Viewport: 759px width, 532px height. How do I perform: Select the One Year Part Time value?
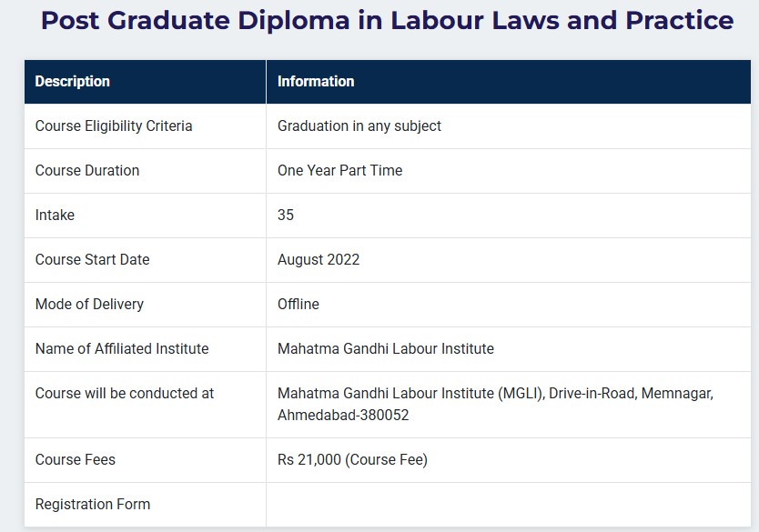pyautogui.click(x=339, y=170)
